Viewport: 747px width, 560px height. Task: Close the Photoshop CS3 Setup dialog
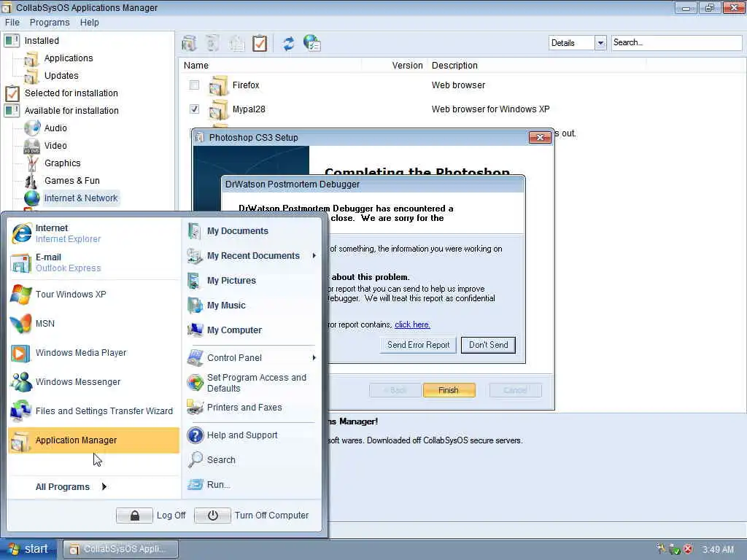(x=541, y=138)
